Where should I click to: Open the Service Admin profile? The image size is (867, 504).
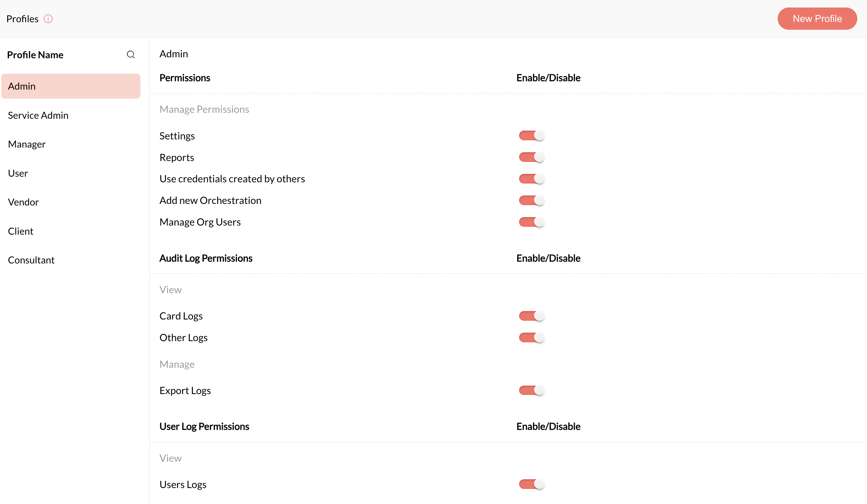click(38, 115)
